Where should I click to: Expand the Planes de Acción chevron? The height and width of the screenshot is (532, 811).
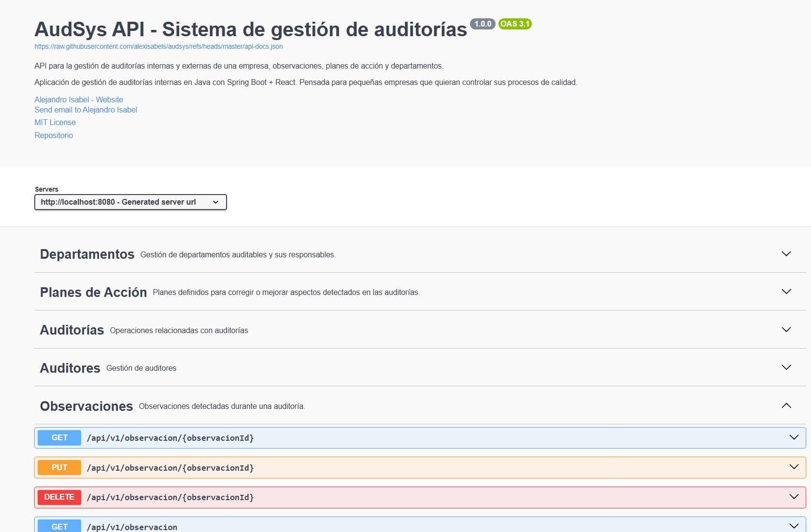tap(786, 292)
